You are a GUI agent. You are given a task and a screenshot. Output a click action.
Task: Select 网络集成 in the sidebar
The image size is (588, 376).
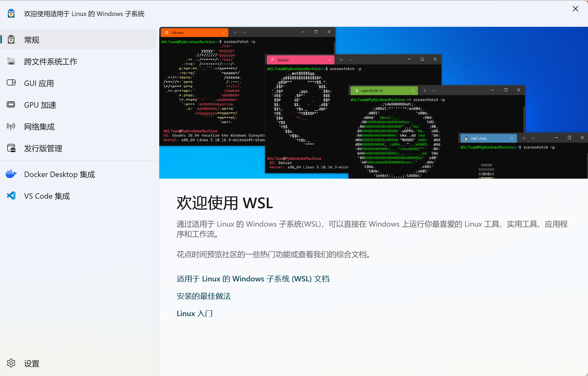(x=39, y=127)
